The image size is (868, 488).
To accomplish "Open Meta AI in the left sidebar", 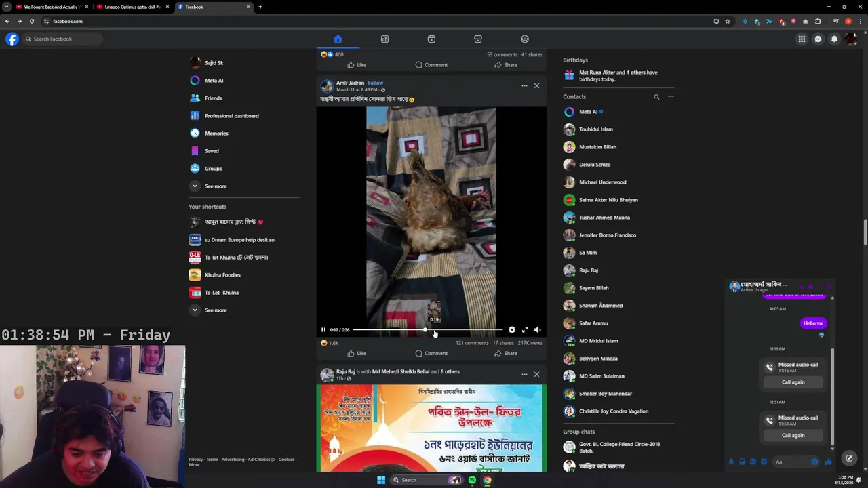I will coord(244,80).
